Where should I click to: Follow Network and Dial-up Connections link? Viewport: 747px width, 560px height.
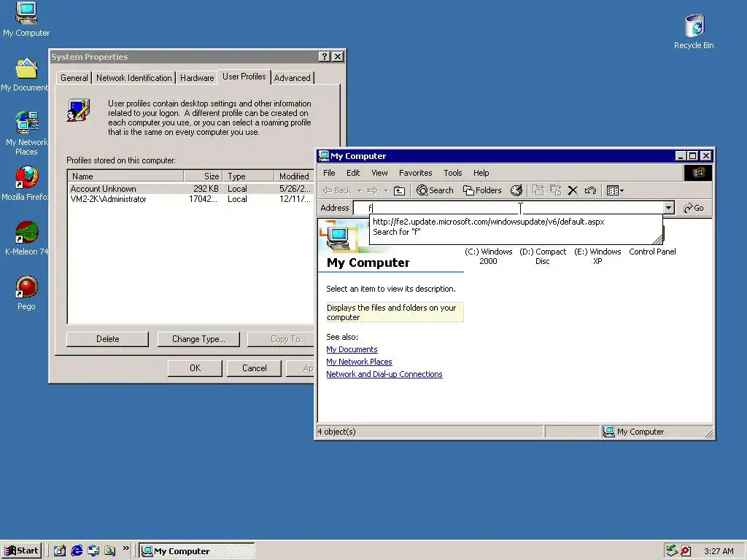point(384,374)
